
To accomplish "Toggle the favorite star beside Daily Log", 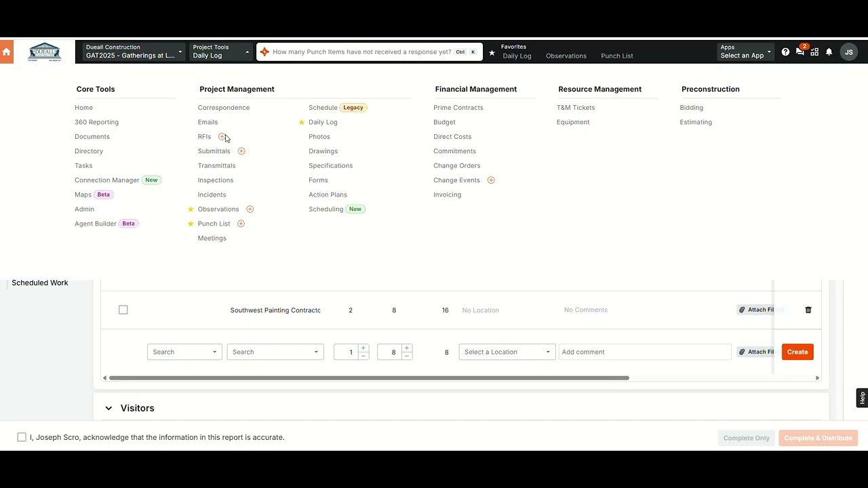I will click(x=302, y=122).
